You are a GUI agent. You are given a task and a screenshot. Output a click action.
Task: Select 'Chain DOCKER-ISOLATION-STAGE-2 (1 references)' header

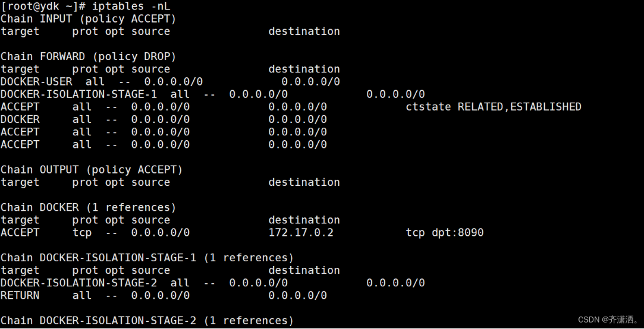[147, 321]
